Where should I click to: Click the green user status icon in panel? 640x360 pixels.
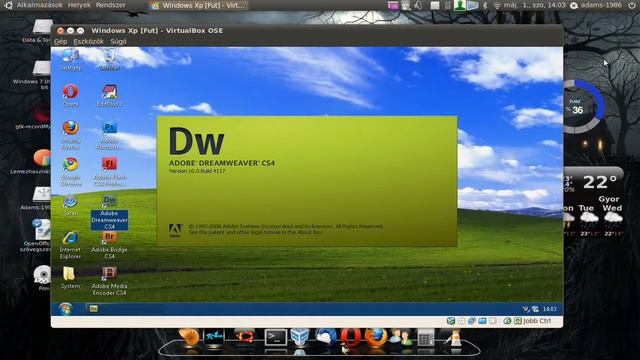coord(460,5)
